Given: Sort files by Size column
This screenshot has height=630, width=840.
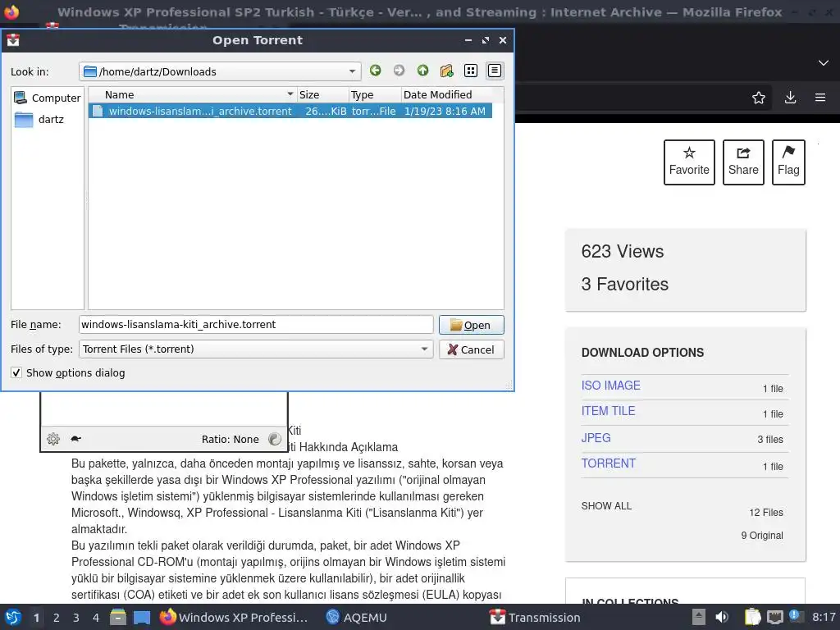Looking at the screenshot, I should point(322,95).
